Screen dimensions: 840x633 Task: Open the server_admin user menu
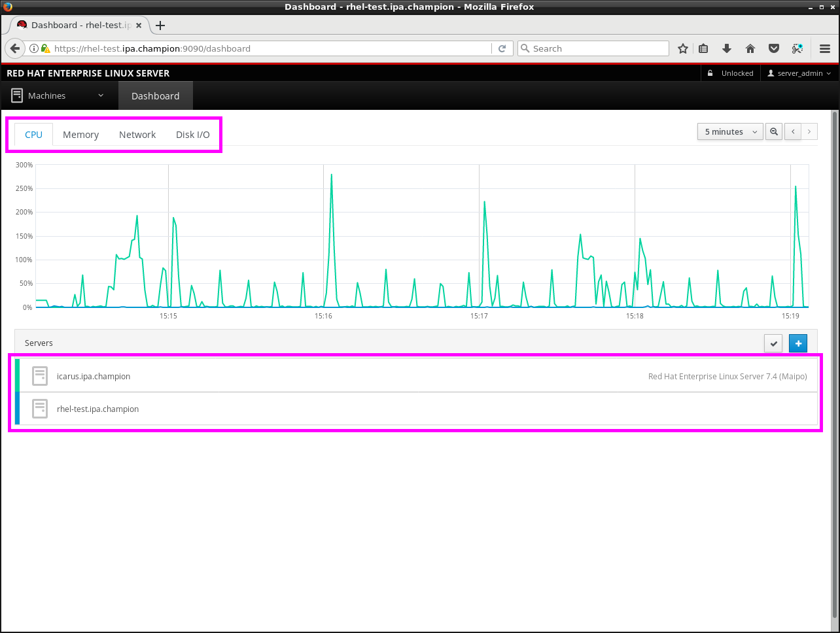click(x=799, y=73)
